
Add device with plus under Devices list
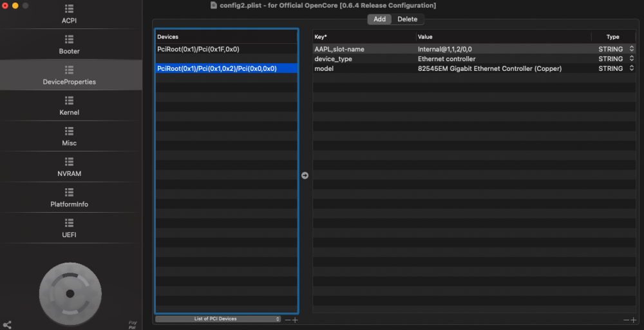[x=295, y=320]
